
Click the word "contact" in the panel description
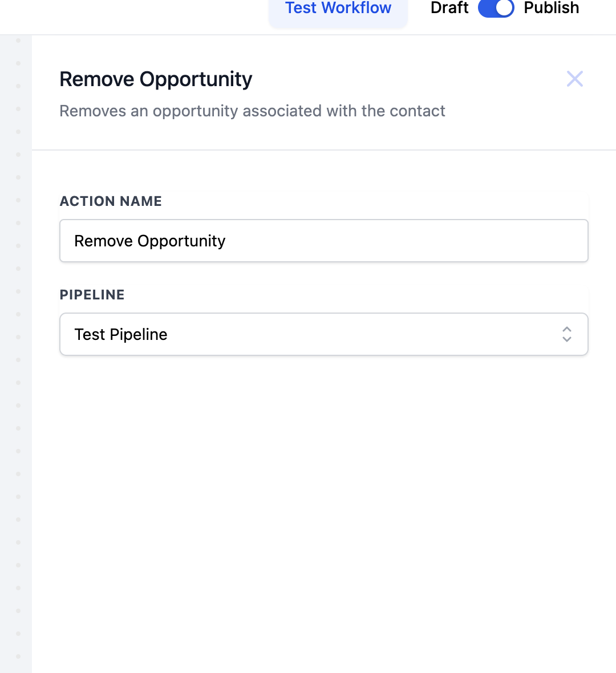(417, 111)
